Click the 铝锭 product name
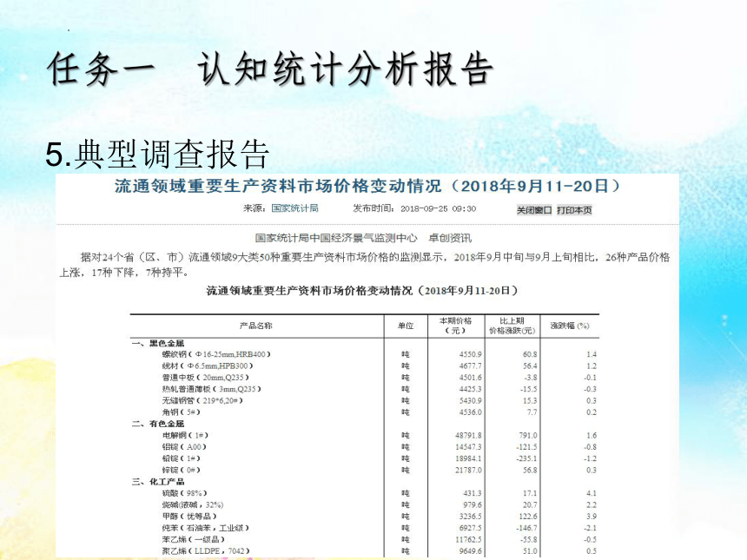The height and width of the screenshot is (560, 747). tap(184, 447)
